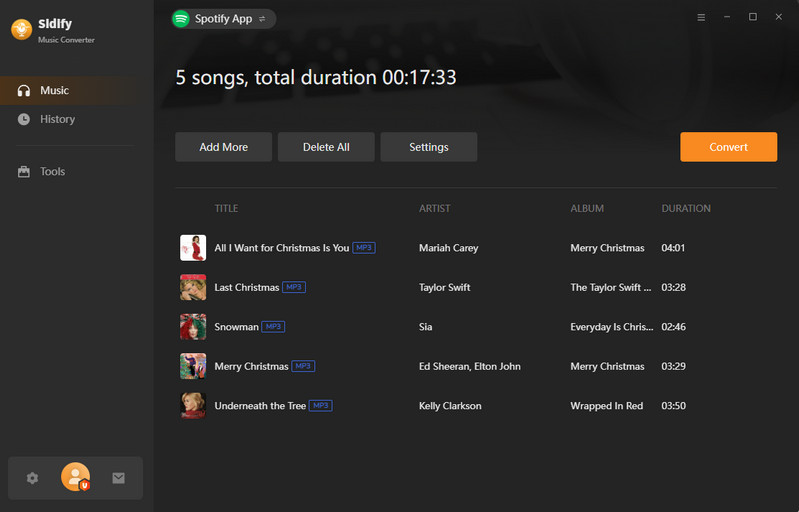799x512 pixels.
Task: Open the hamburger menu icon
Action: (x=701, y=17)
